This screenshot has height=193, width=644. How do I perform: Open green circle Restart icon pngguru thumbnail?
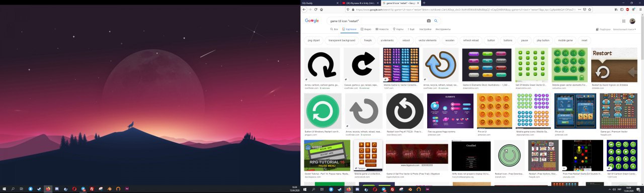pyautogui.click(x=323, y=111)
